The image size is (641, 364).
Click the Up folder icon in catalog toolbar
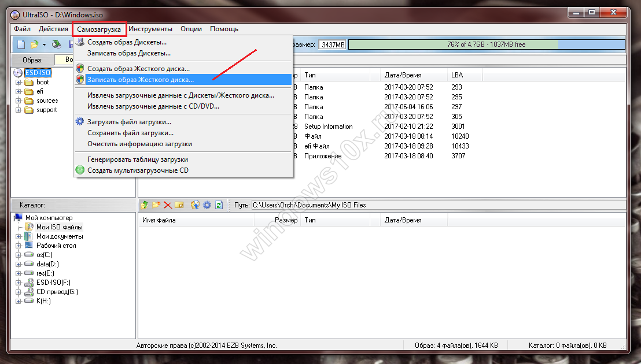pyautogui.click(x=144, y=205)
